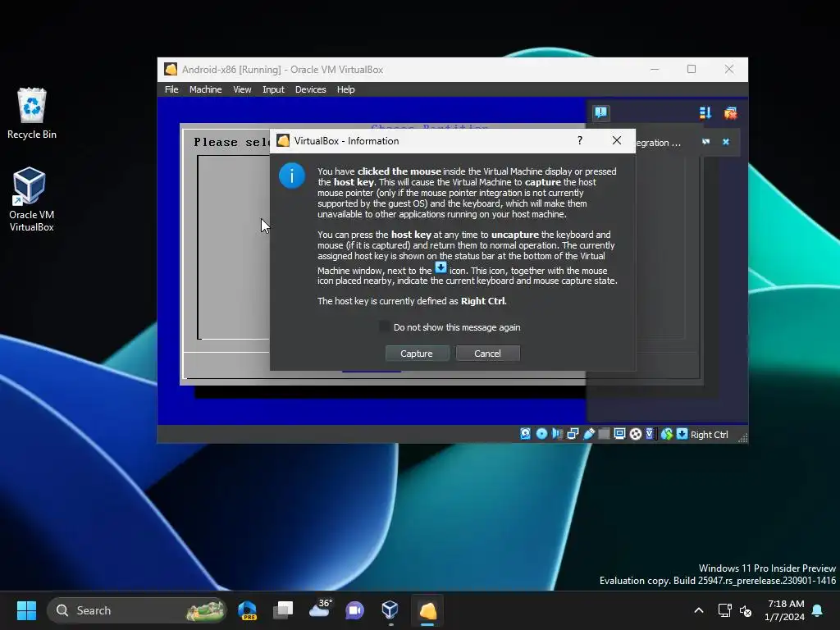This screenshot has height=630, width=840.
Task: Click the 'Please select' partition text
Action: 232,142
